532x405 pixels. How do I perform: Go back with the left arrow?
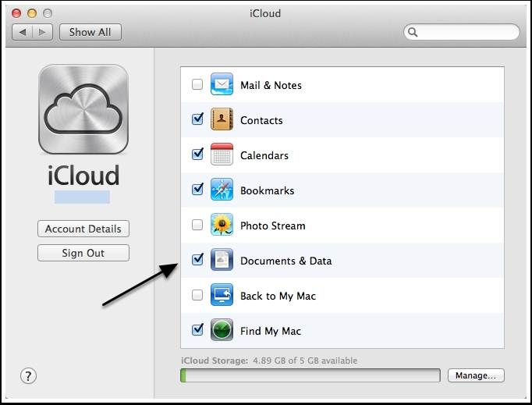[x=23, y=32]
